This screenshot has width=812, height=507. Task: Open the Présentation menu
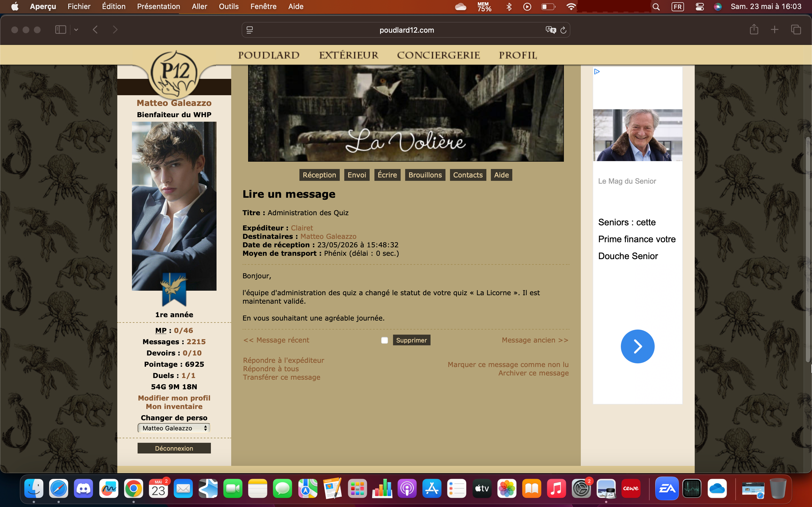click(158, 6)
